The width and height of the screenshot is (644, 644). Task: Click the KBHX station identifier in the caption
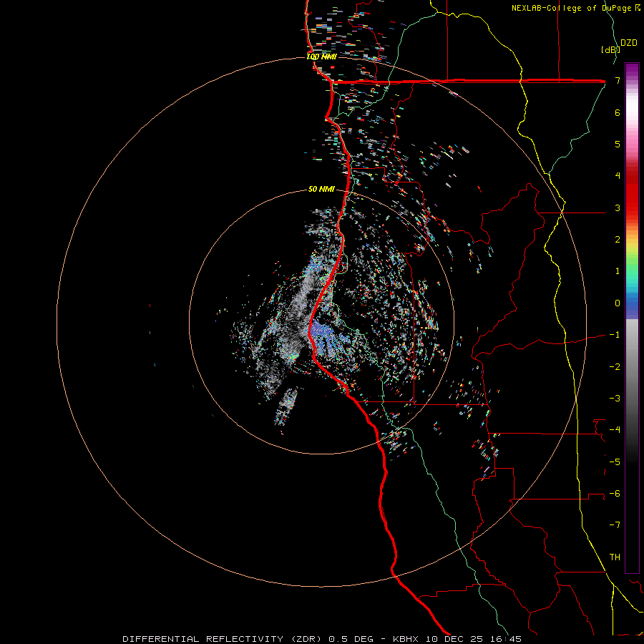coord(406,639)
